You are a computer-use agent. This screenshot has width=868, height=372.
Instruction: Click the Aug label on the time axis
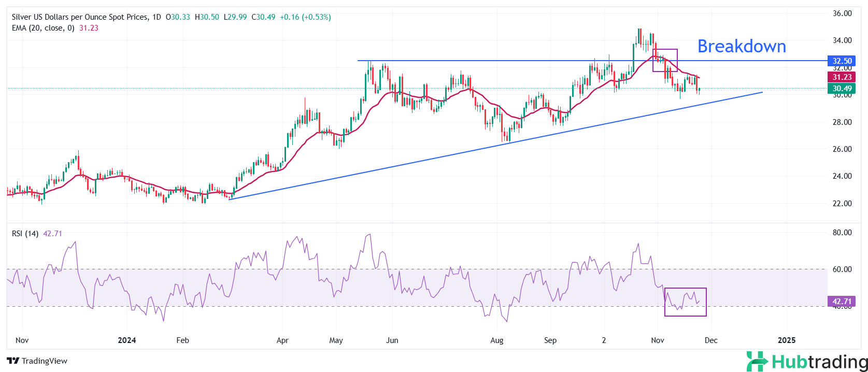(x=496, y=340)
